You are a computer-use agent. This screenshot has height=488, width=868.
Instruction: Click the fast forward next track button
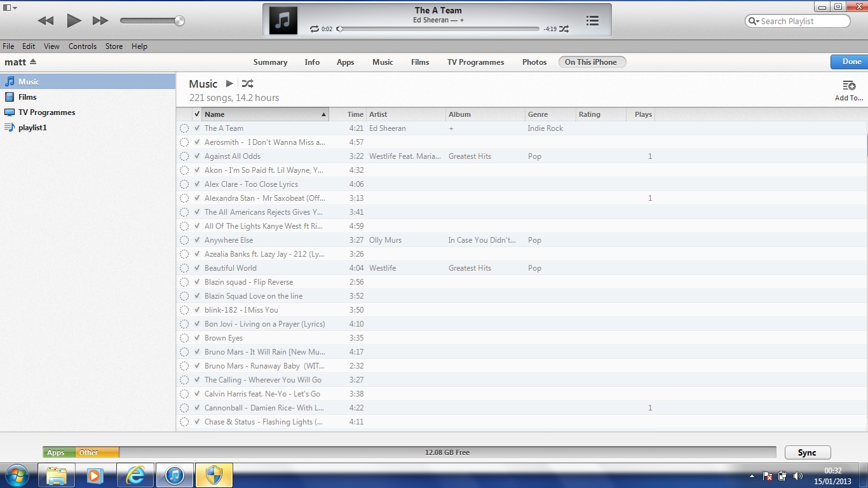click(x=100, y=21)
